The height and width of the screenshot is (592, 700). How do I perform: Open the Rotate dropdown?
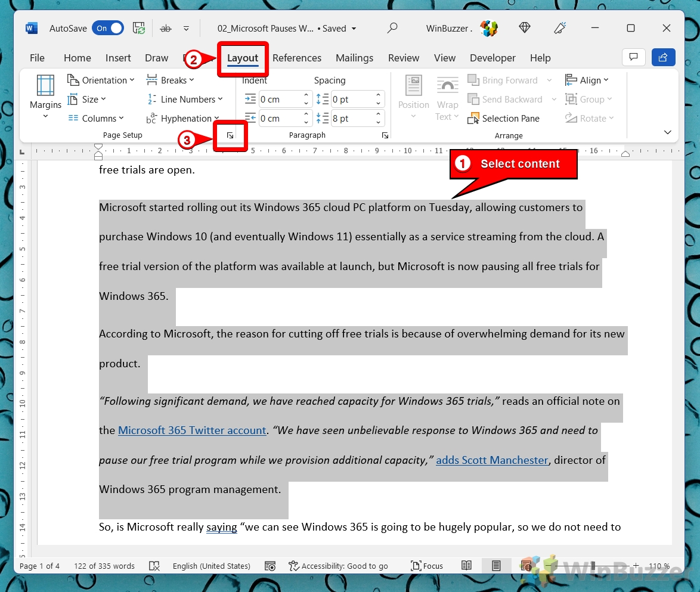(x=589, y=118)
